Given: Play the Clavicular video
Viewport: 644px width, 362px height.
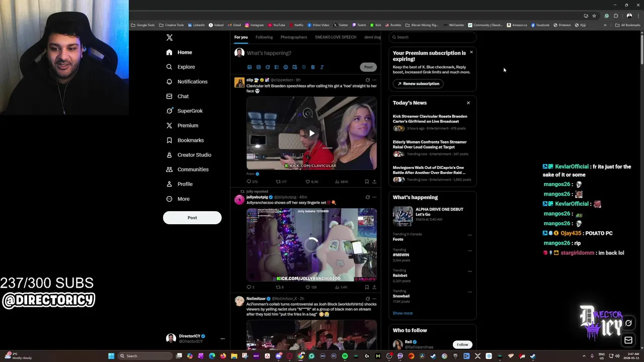Looking at the screenshot, I should click(312, 133).
